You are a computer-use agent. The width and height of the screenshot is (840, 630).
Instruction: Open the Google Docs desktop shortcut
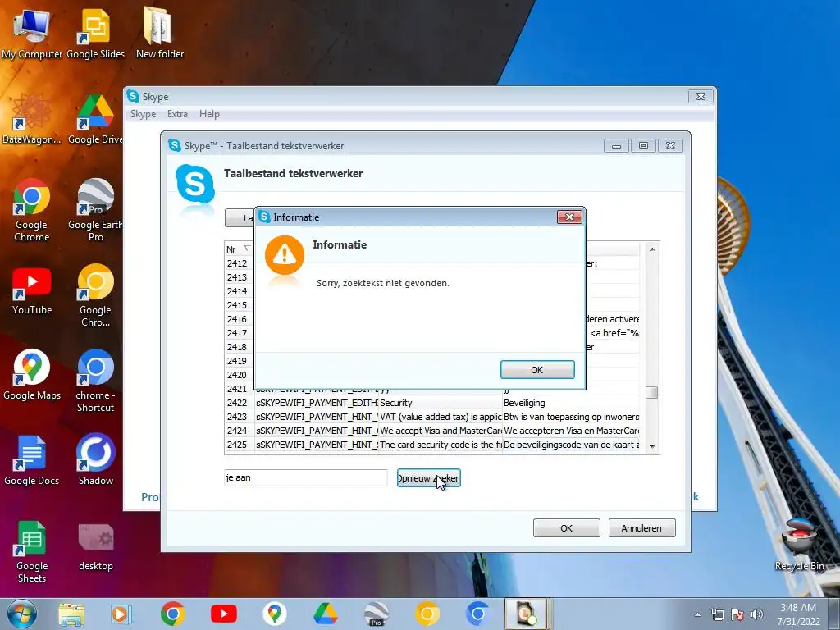(32, 461)
